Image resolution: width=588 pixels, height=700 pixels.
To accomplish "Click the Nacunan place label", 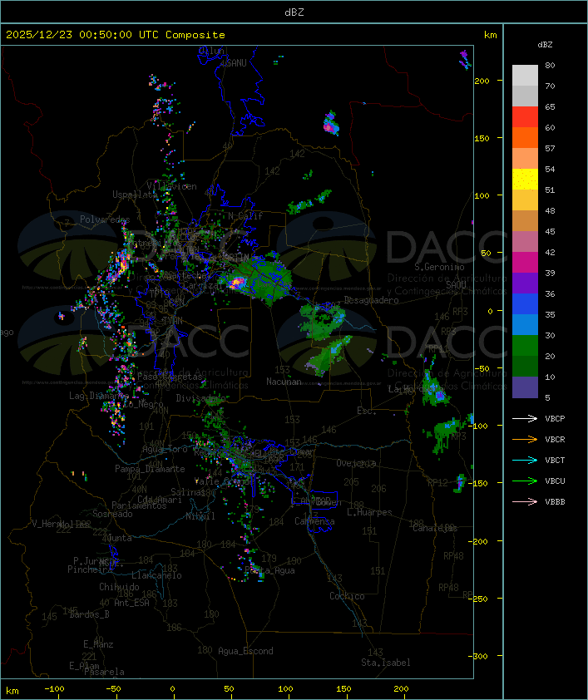I will point(284,382).
